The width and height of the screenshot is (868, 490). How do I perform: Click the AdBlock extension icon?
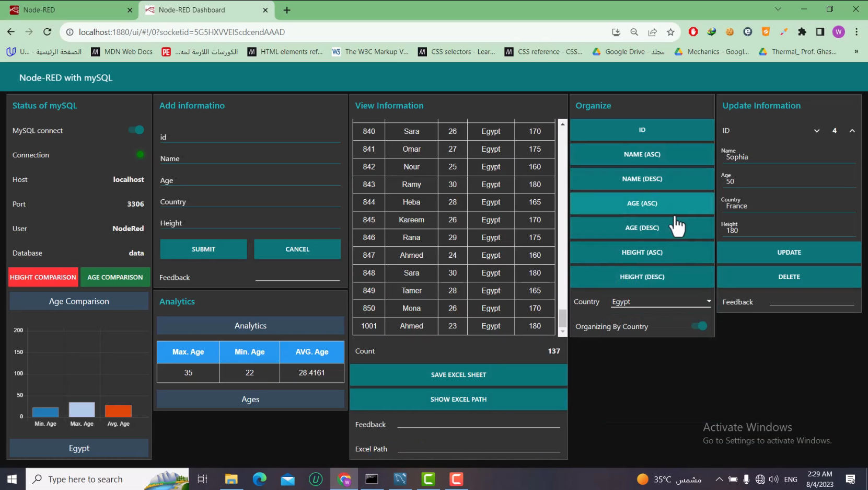(693, 32)
